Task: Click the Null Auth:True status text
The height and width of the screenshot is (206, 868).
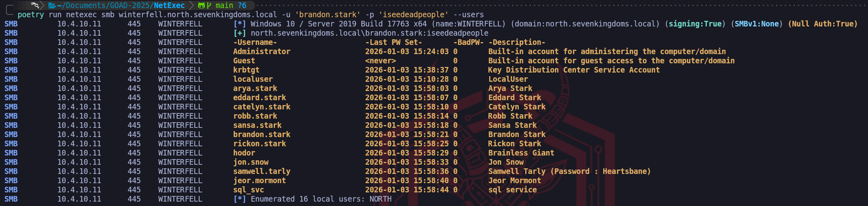Action: 823,24
